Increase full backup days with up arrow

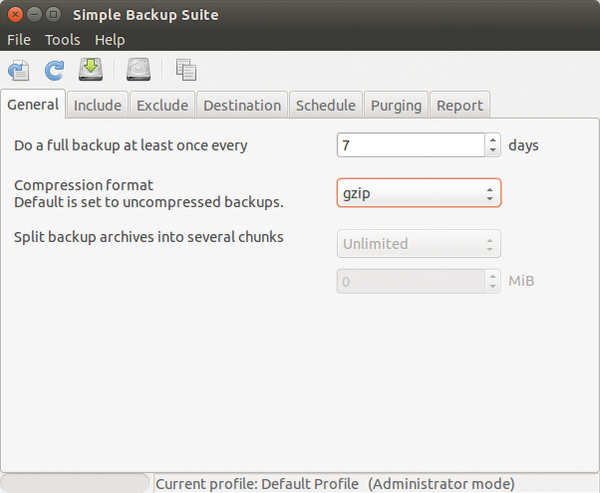(x=493, y=139)
